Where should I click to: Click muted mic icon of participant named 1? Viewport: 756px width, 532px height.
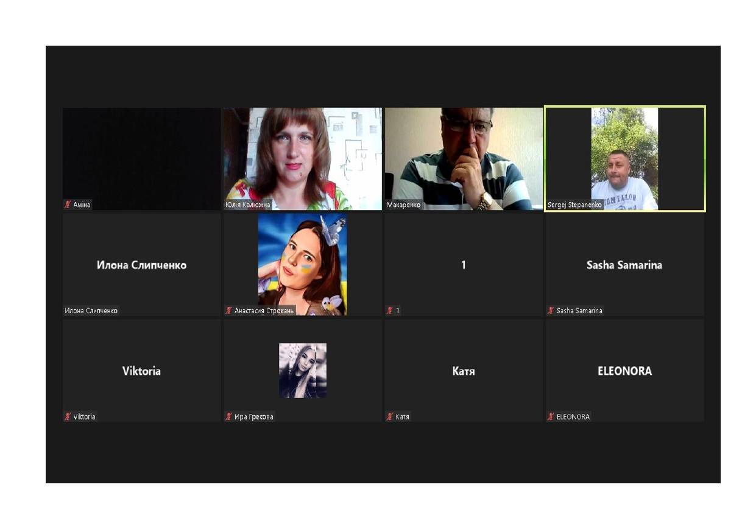pyautogui.click(x=390, y=310)
